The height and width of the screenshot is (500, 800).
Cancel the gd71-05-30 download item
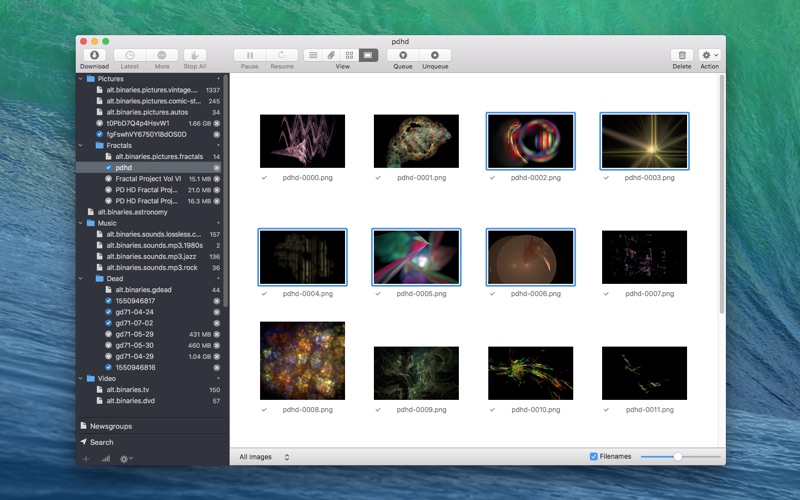coord(217,345)
